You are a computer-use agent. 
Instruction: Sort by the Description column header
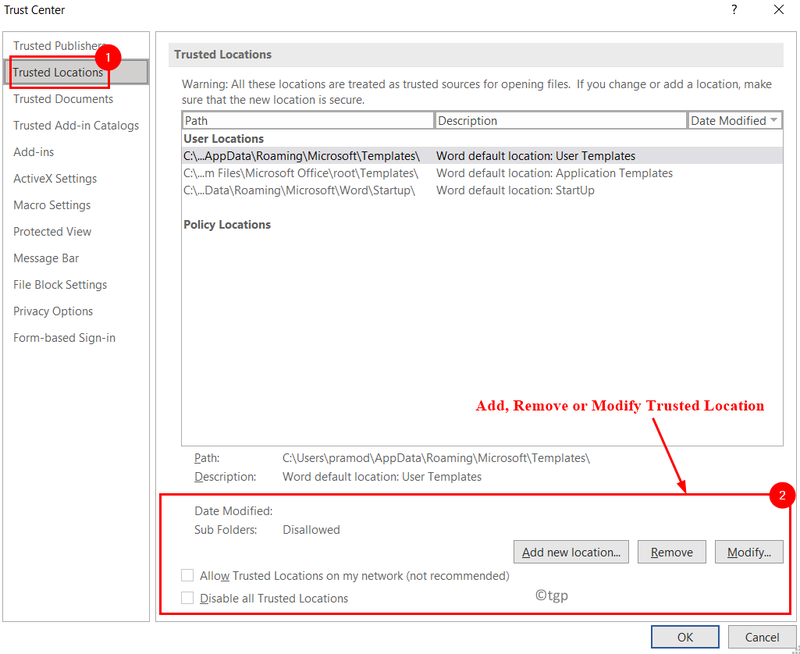pos(560,121)
